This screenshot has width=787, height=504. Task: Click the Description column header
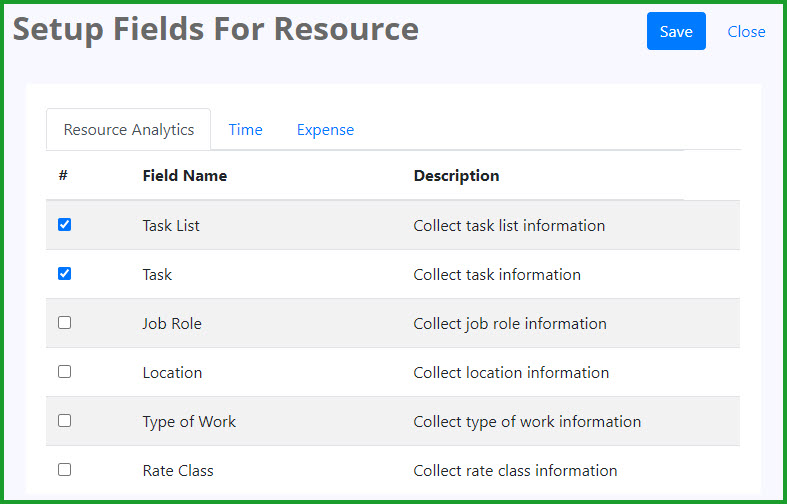(456, 176)
